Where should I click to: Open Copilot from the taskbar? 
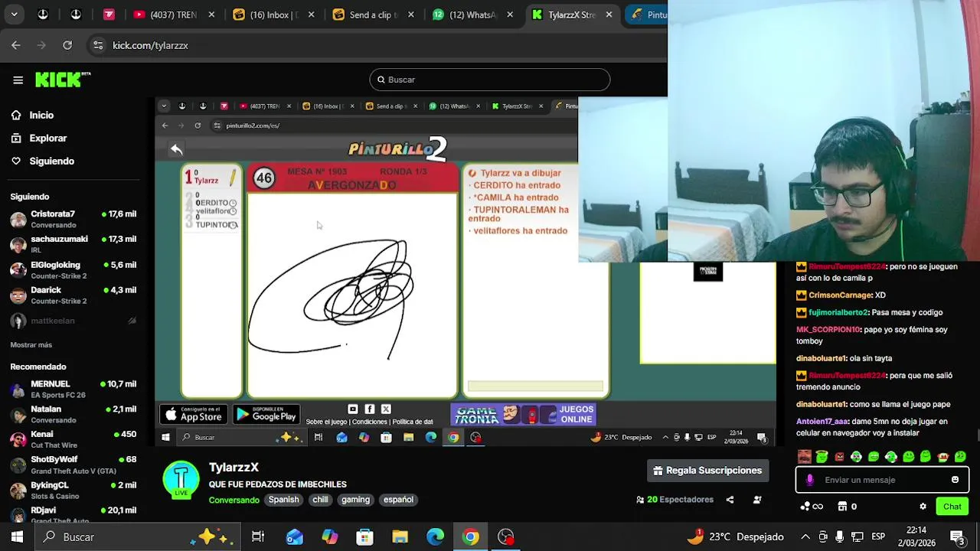329,537
